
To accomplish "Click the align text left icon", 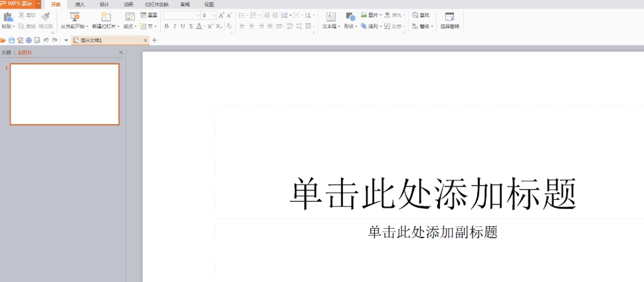I will click(x=242, y=27).
